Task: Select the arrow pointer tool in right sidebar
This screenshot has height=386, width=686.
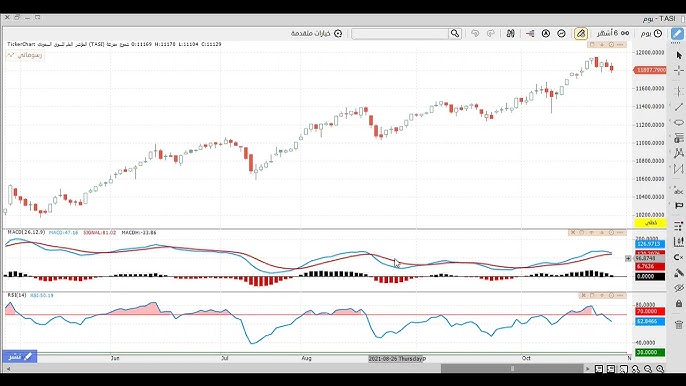Action: [x=679, y=56]
